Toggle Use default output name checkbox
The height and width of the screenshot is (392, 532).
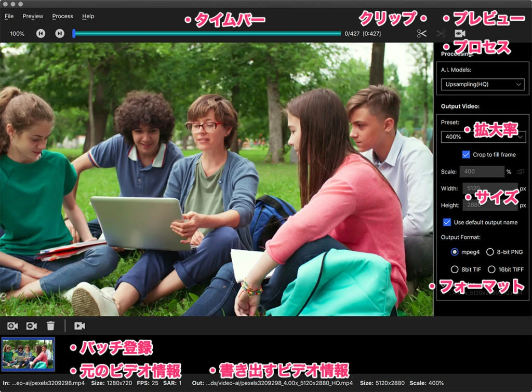tap(447, 222)
